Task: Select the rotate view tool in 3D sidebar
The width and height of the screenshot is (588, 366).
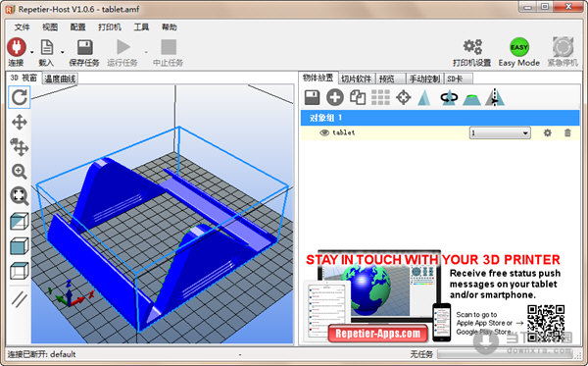Action: click(20, 97)
